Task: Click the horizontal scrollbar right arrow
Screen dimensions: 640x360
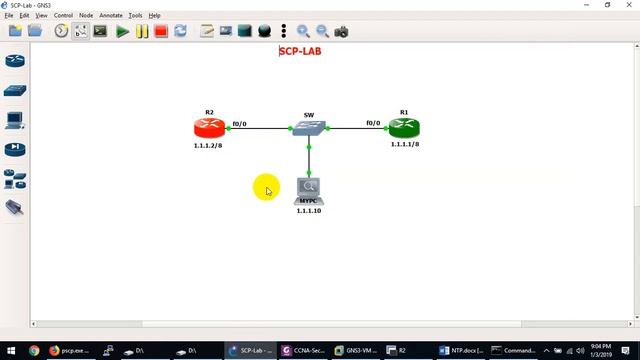Action: click(x=631, y=324)
